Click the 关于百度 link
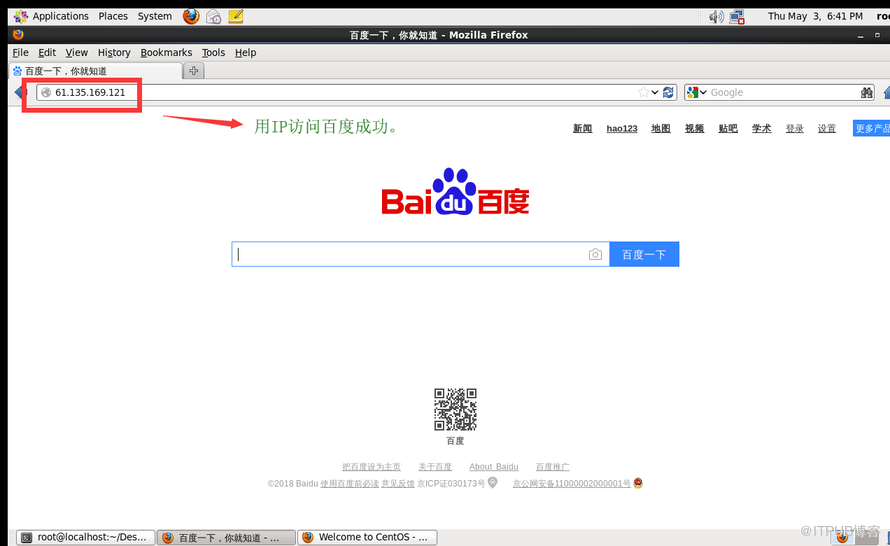The height and width of the screenshot is (546, 890). click(x=435, y=467)
